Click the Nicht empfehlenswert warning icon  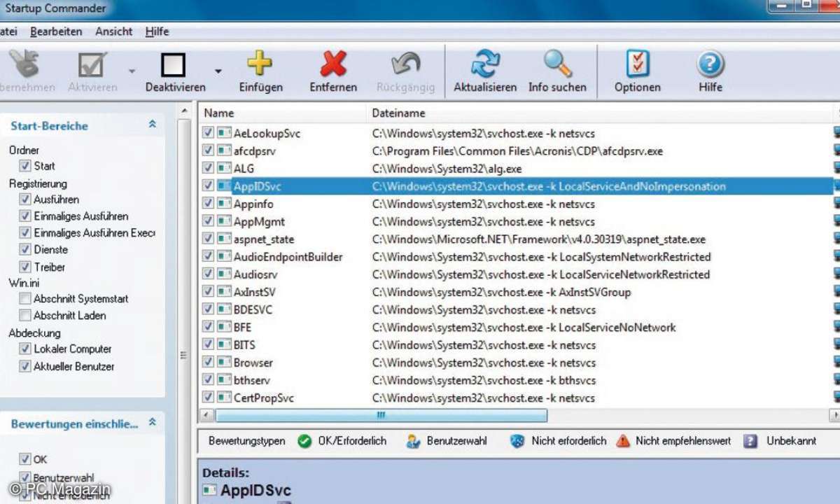(623, 441)
